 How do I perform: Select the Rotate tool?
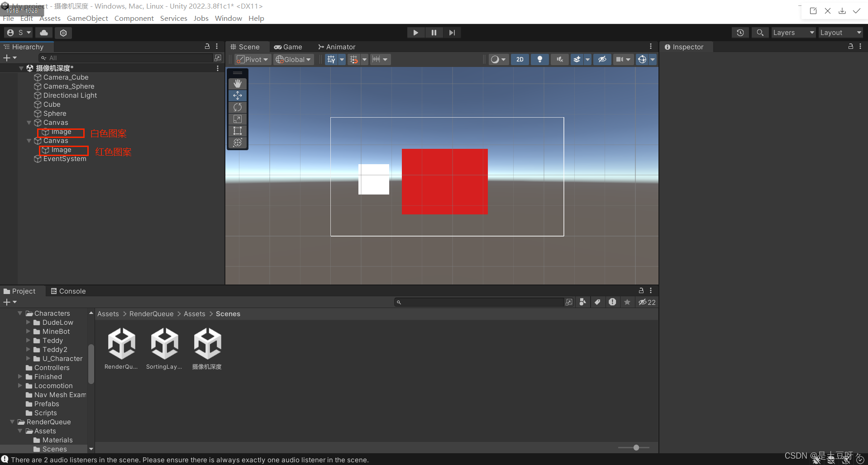coord(238,107)
